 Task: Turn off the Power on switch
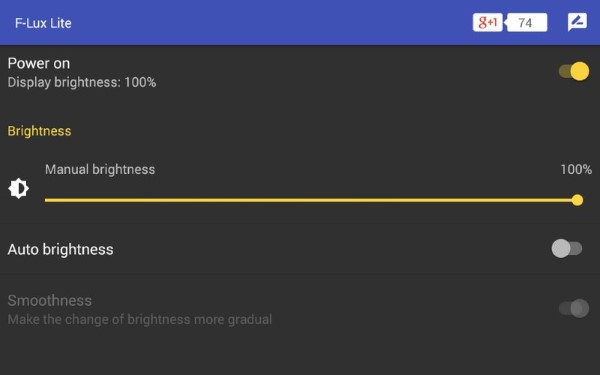[x=574, y=71]
